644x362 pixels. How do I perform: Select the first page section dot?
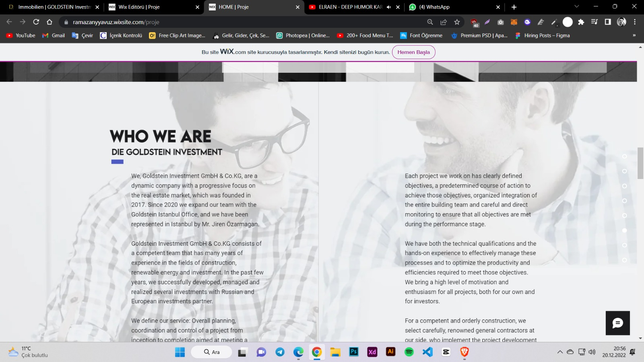point(625,156)
